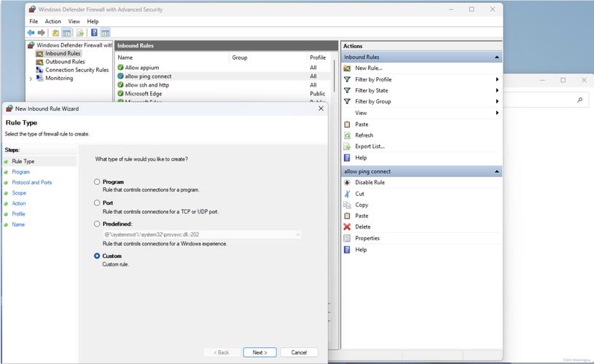Image resolution: width=594 pixels, height=364 pixels.
Task: Click the Inbound Rules tree icon
Action: (x=39, y=54)
